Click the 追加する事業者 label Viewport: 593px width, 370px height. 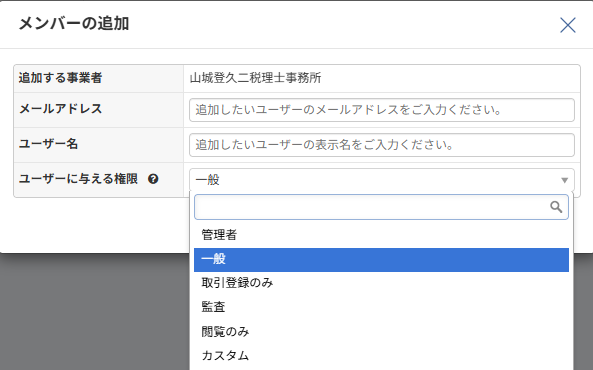tap(61, 78)
